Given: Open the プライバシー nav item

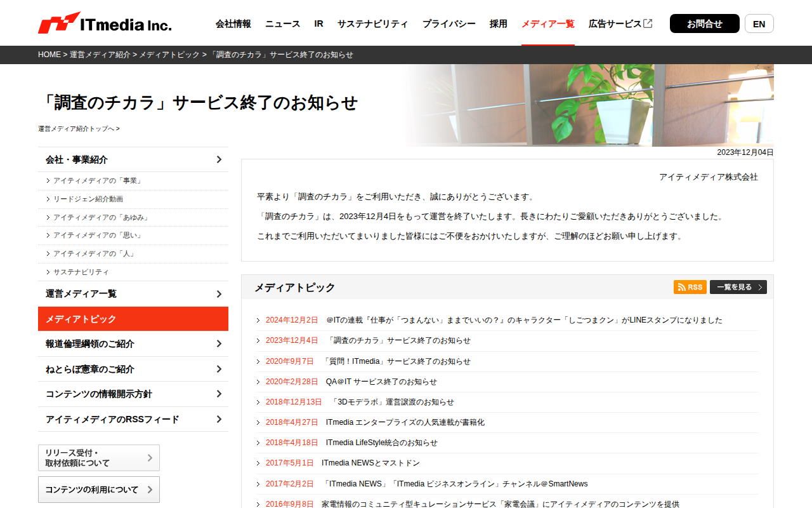Looking at the screenshot, I should tap(449, 23).
